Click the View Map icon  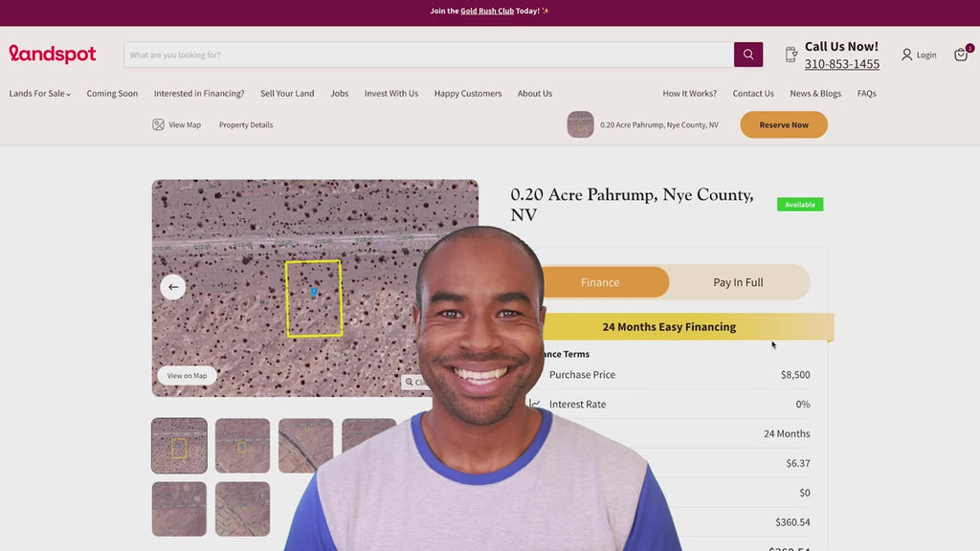(x=158, y=124)
